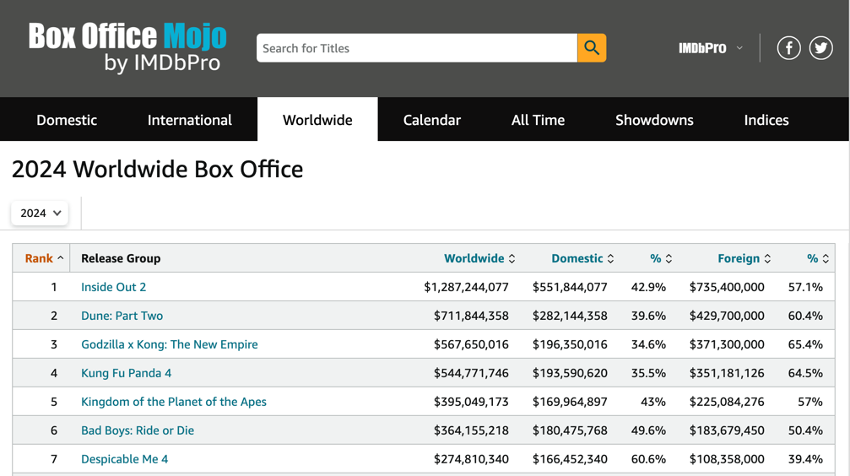The image size is (850, 476).
Task: Sort by domestic percent column
Action: [661, 258]
